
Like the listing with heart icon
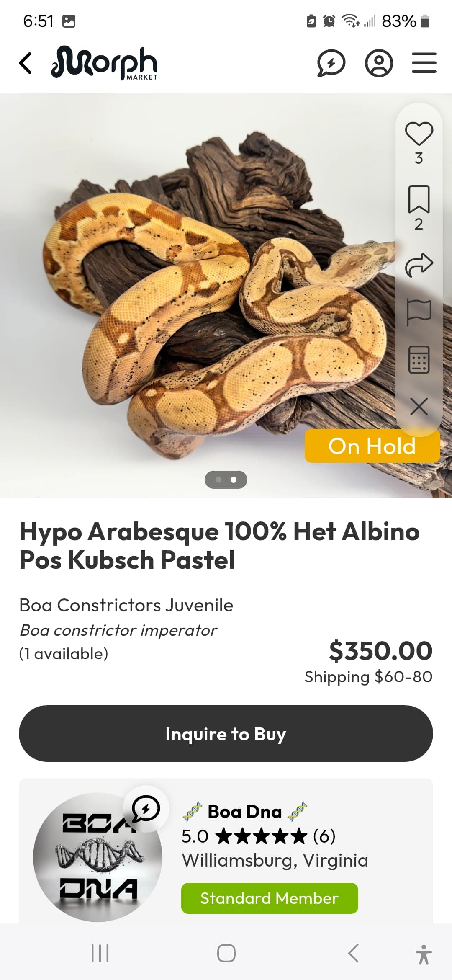pos(419,134)
